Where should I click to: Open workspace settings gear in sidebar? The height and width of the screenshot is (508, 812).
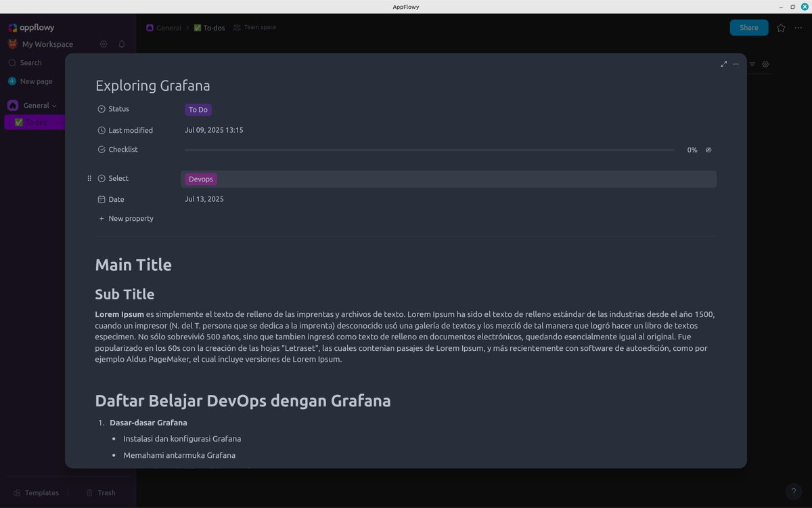pyautogui.click(x=104, y=44)
